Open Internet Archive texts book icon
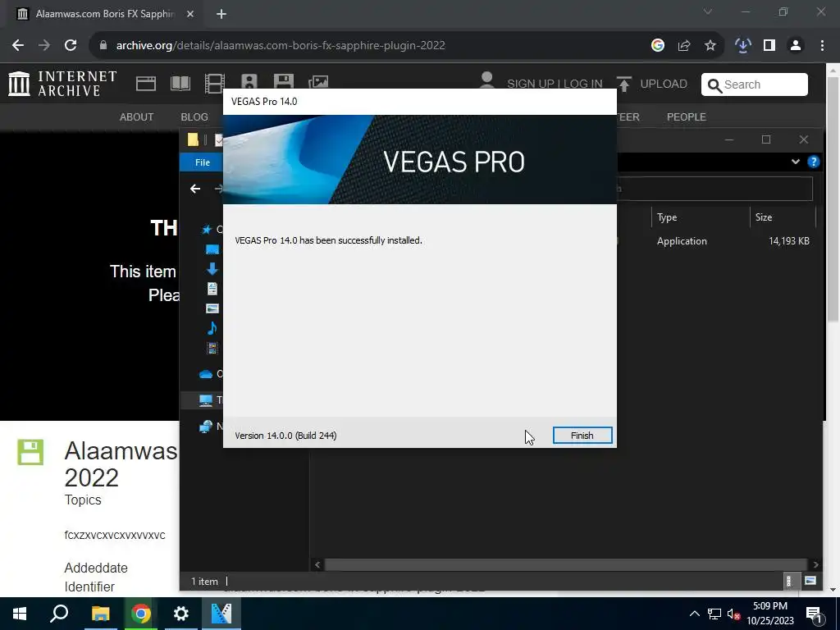The image size is (840, 630). [180, 84]
